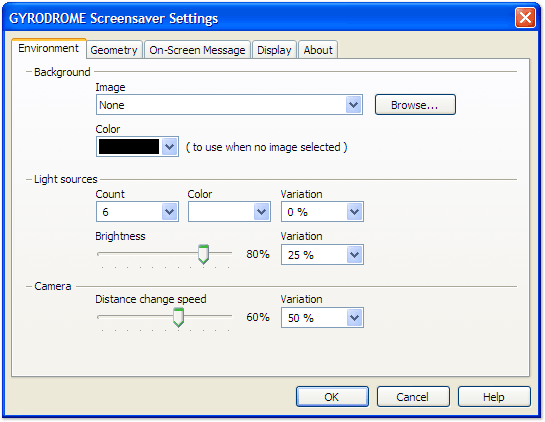The width and height of the screenshot is (545, 422).
Task: Expand the light sources Count dropdown
Action: (x=170, y=212)
